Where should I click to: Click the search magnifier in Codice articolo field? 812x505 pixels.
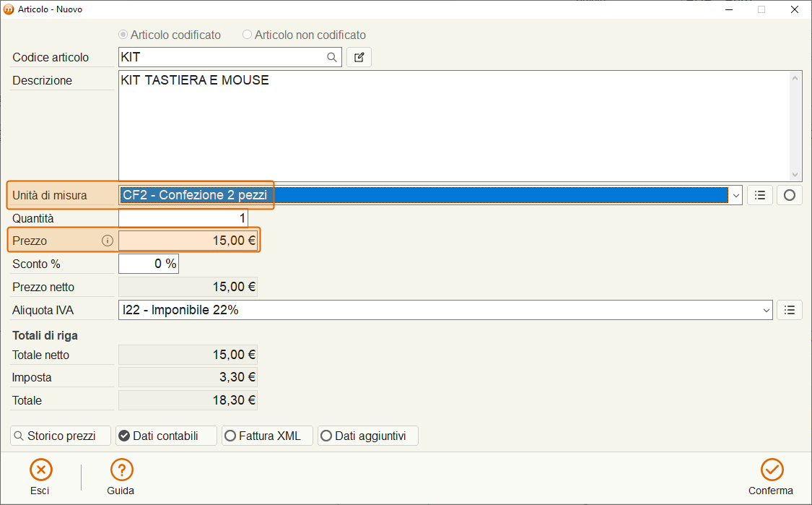tap(332, 57)
